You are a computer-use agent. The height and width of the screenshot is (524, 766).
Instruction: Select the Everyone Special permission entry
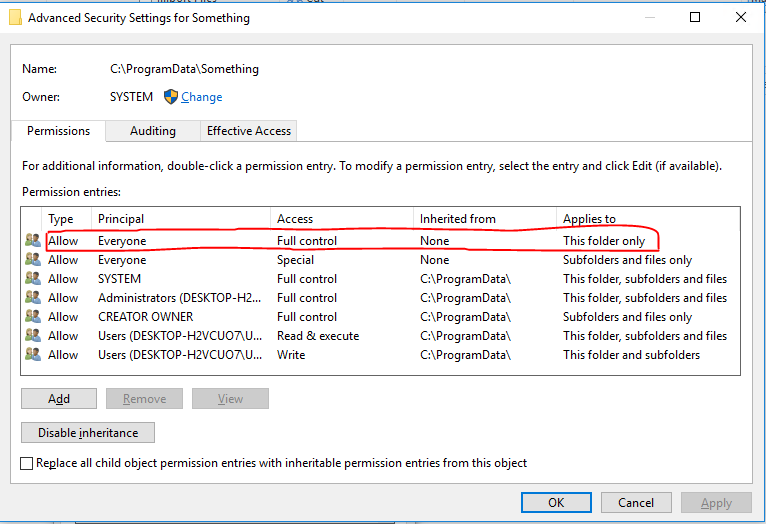pyautogui.click(x=300, y=260)
